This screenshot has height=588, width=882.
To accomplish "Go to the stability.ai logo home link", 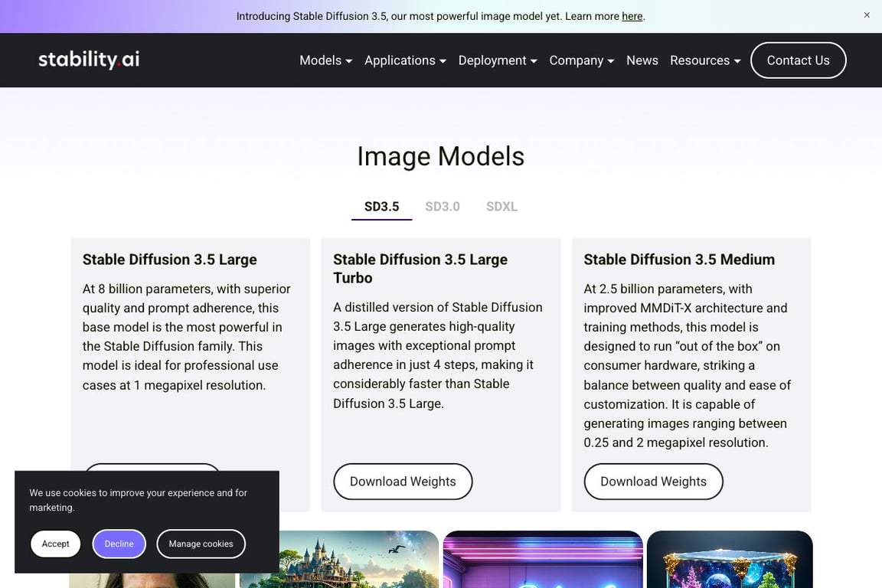I will point(89,60).
